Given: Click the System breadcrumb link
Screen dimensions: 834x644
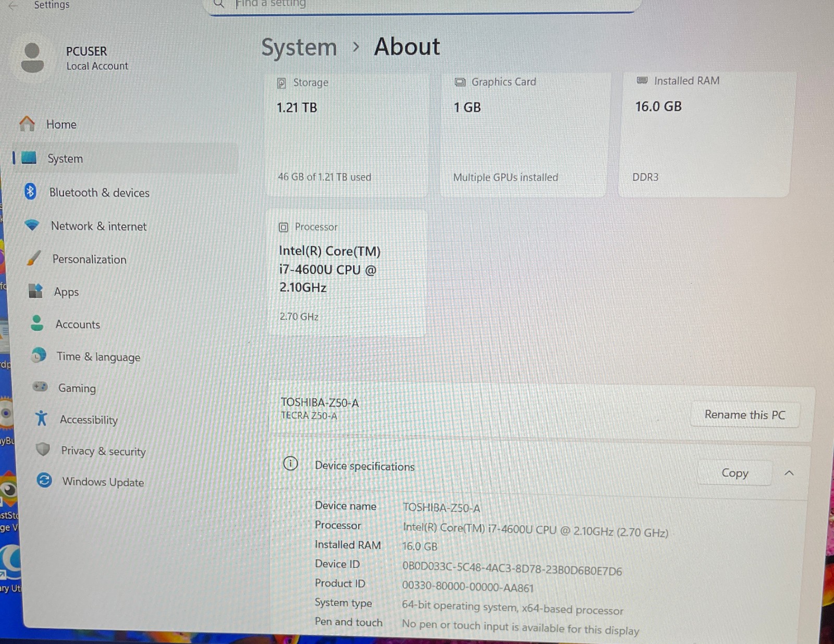Looking at the screenshot, I should [299, 47].
